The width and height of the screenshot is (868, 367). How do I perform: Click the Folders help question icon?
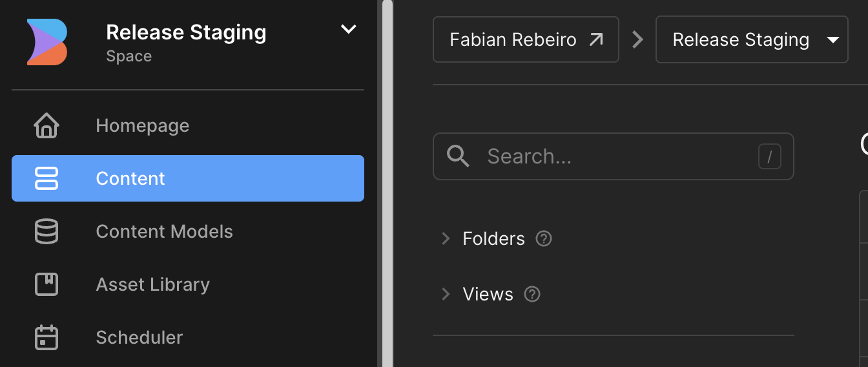click(544, 238)
